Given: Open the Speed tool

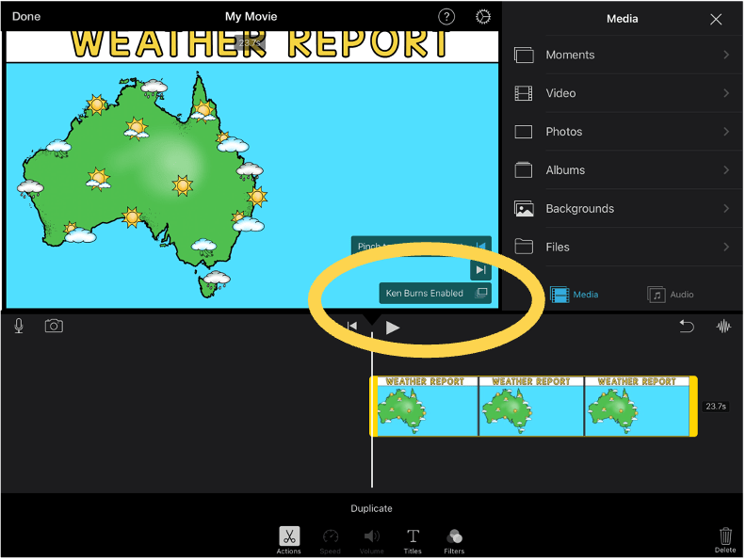Looking at the screenshot, I should [x=331, y=541].
